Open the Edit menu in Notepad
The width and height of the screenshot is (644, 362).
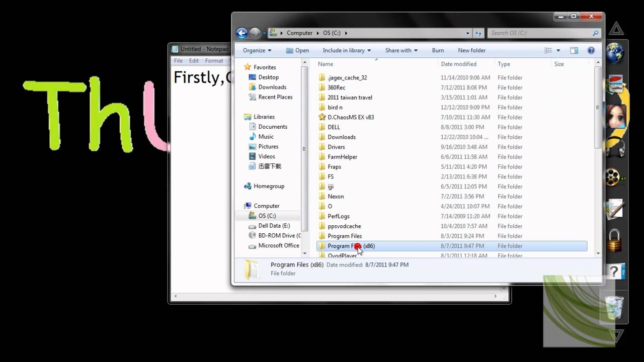(194, 61)
